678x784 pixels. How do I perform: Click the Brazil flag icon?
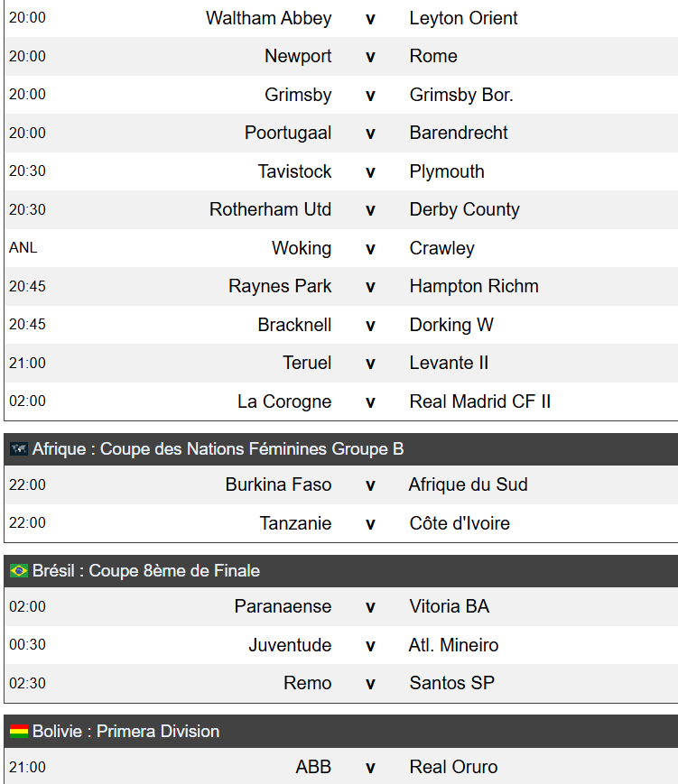point(19,570)
